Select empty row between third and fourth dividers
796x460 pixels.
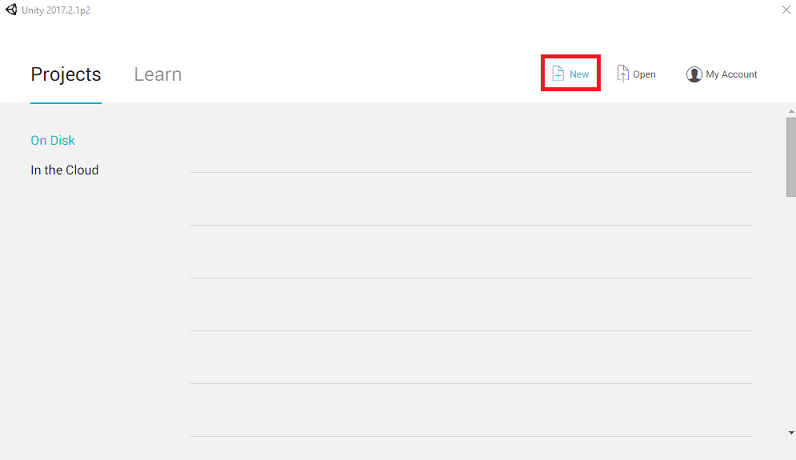tap(471, 304)
